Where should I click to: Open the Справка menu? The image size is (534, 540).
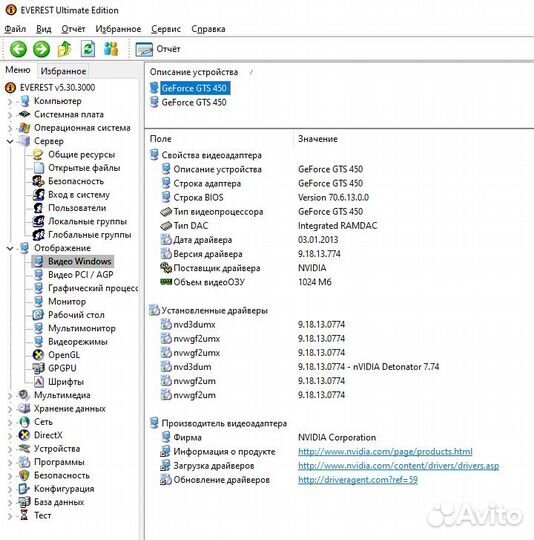click(208, 29)
